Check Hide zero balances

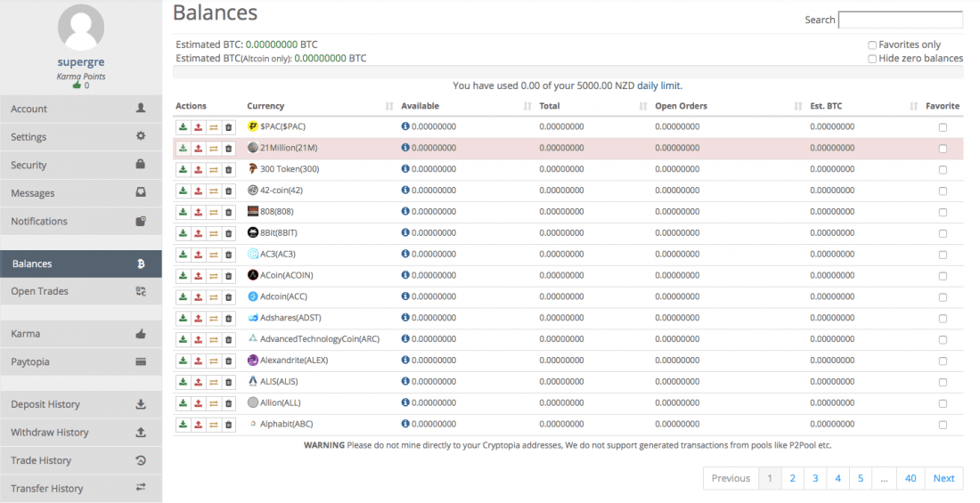[x=872, y=59]
